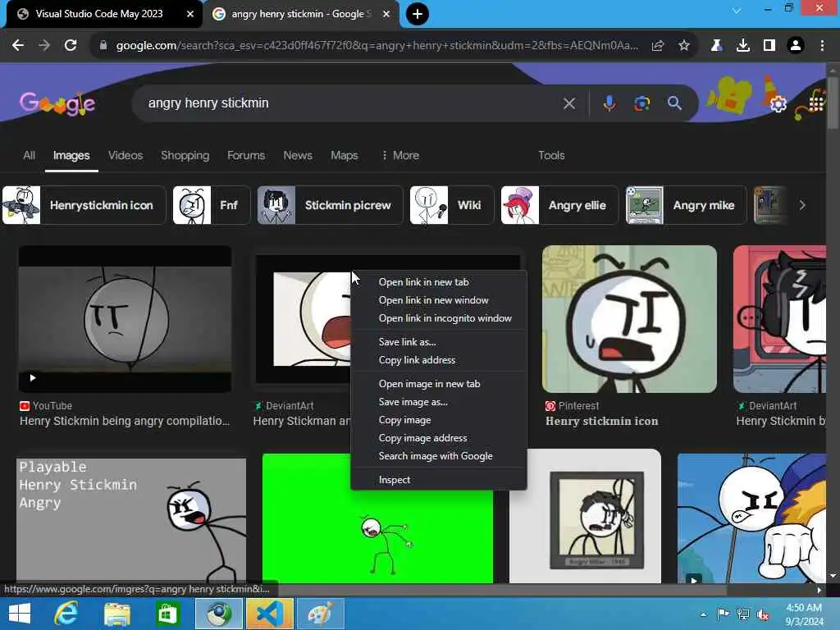The width and height of the screenshot is (840, 630).
Task: Open Visual Studio Code from taskbar
Action: pyautogui.click(x=269, y=614)
